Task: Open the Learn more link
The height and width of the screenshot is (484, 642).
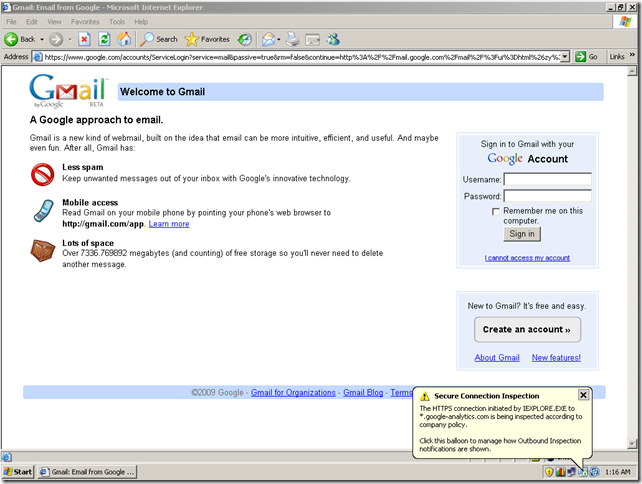Action: 169,224
